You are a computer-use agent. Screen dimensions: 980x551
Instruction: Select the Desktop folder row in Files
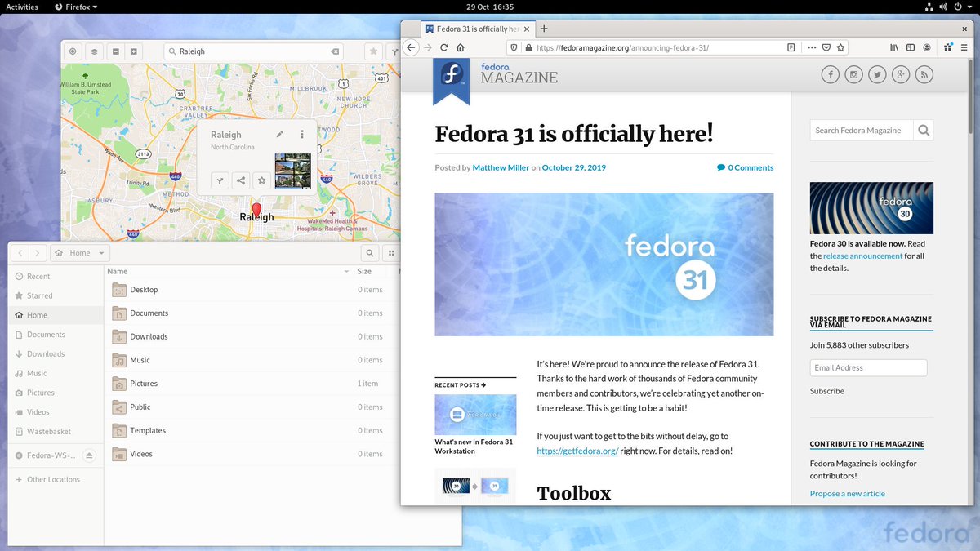point(252,290)
